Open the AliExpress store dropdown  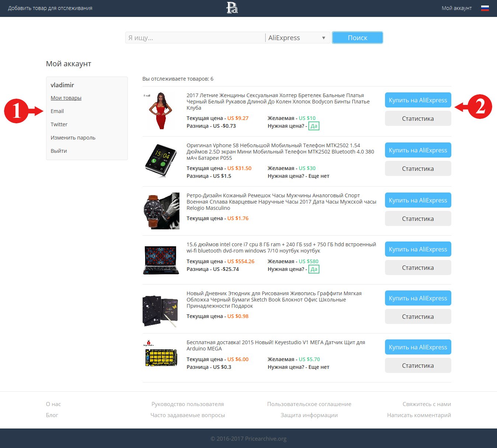[x=297, y=38]
